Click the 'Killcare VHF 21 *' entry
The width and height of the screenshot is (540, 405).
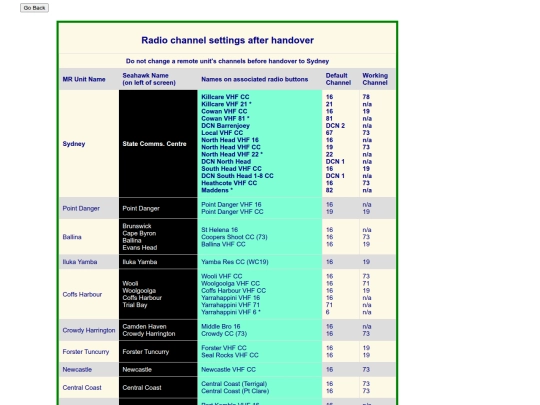point(226,104)
